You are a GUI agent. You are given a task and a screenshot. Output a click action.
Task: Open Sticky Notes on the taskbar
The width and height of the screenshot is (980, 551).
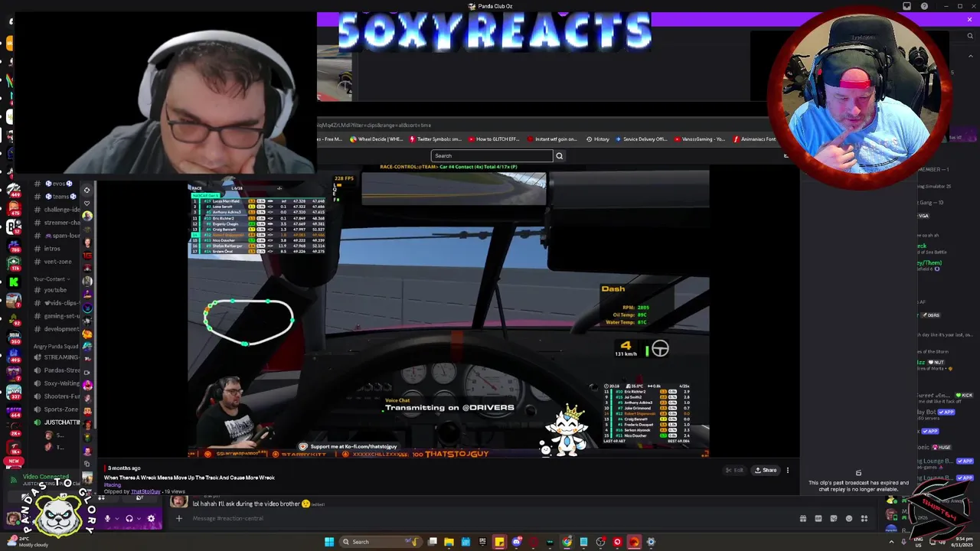click(x=499, y=542)
